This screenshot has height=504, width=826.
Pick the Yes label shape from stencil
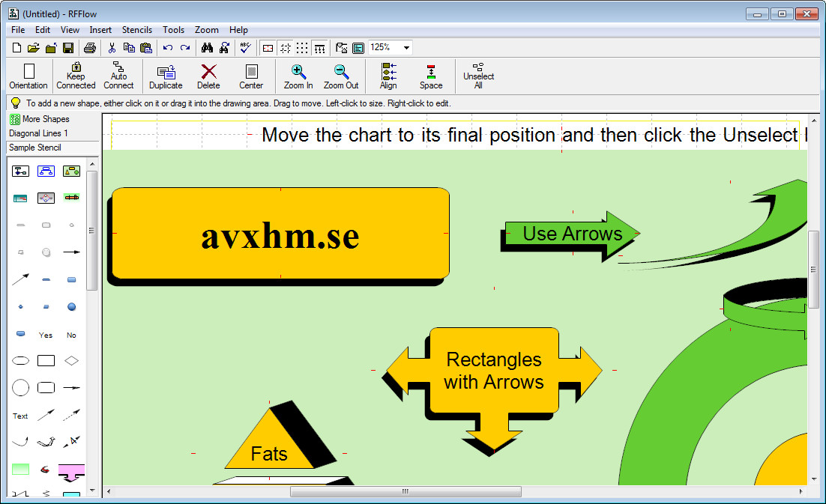[46, 335]
